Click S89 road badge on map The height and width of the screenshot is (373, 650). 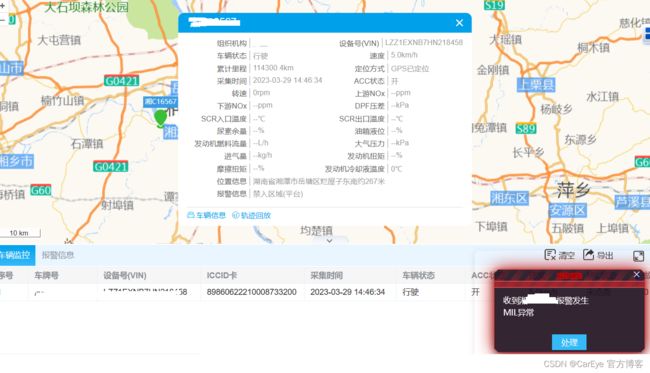[x=526, y=128]
